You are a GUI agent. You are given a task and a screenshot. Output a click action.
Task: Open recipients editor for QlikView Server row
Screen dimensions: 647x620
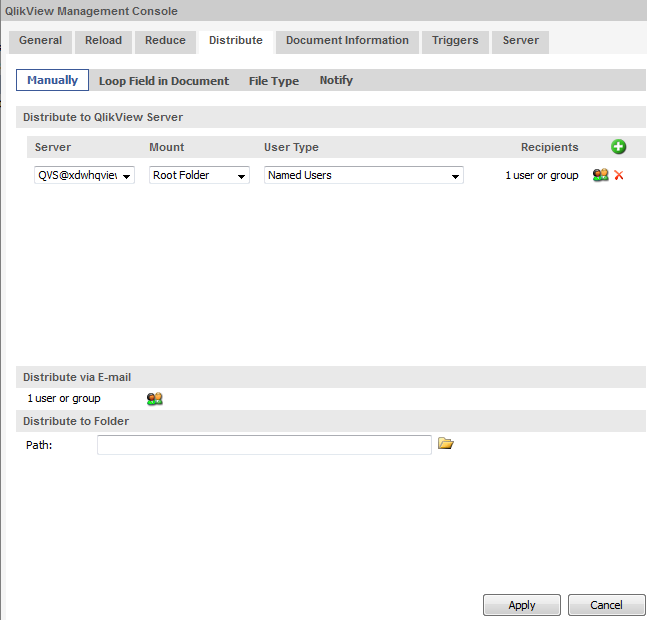(600, 175)
